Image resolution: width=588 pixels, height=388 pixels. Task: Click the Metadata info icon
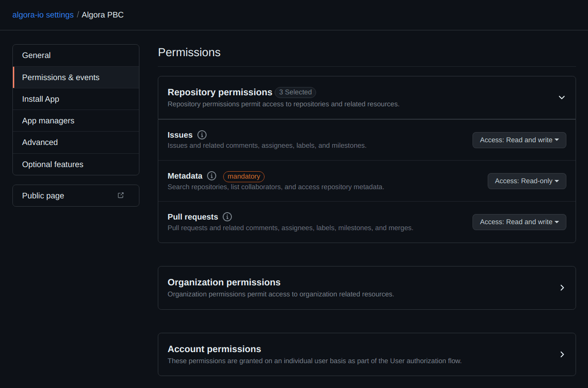click(x=211, y=176)
